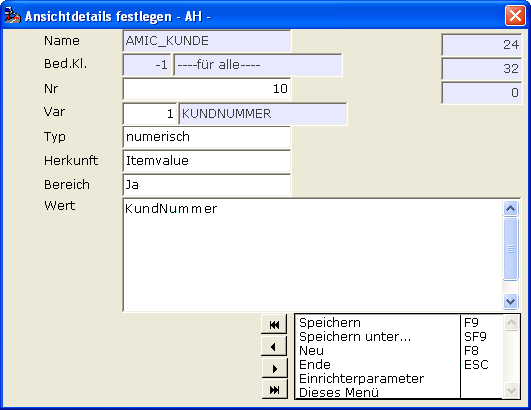Click the Wert box scrollbar thumb
Image resolution: width=531 pixels, height=410 pixels.
(510, 249)
